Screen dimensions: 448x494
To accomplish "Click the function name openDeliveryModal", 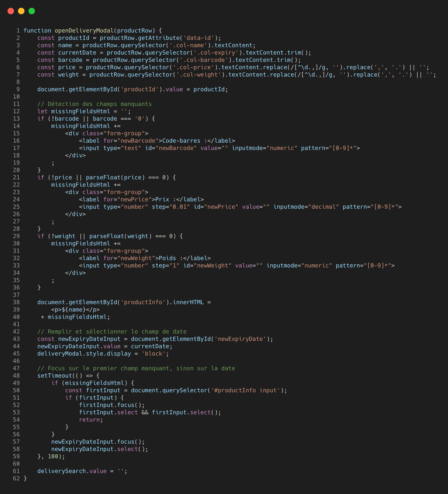I will 82,30.
